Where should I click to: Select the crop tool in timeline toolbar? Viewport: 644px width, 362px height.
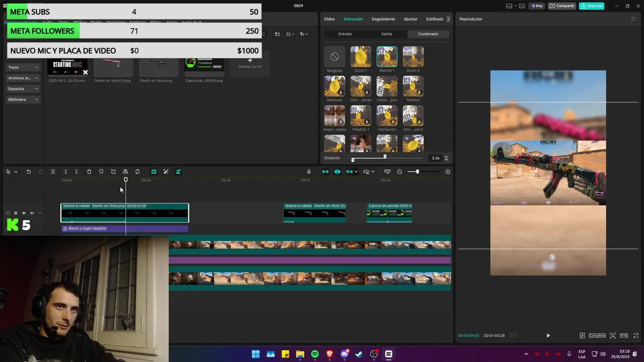(113, 172)
